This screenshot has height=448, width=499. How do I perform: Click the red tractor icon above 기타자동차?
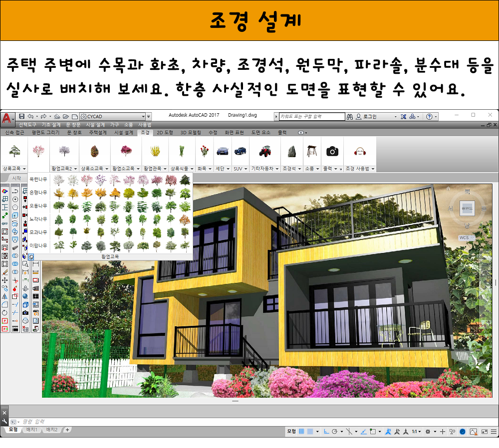point(265,152)
